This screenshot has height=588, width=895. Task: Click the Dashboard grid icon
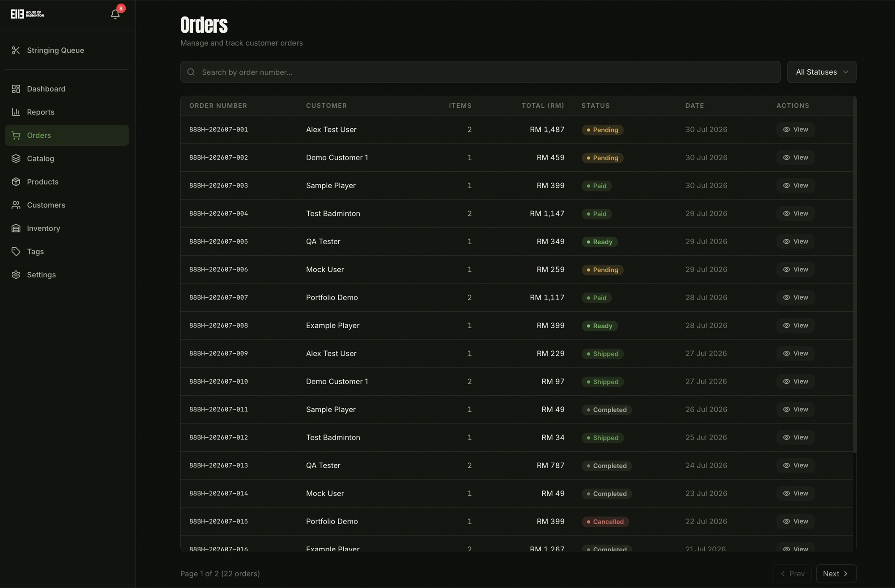click(x=16, y=89)
